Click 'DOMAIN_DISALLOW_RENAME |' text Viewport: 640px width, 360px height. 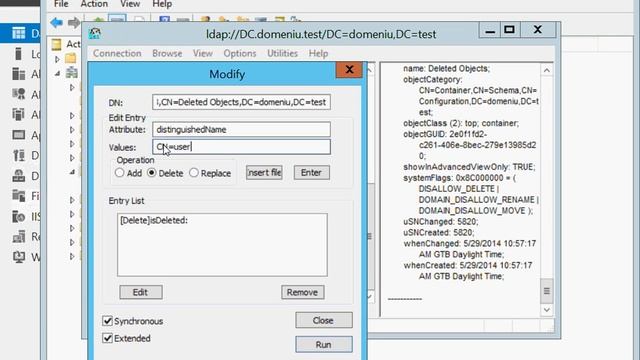[479, 200]
